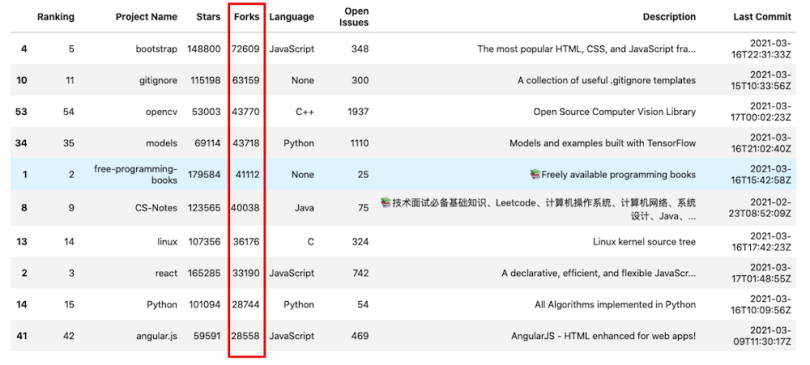
Task: Click the open issues value 1937
Action: pyautogui.click(x=358, y=112)
